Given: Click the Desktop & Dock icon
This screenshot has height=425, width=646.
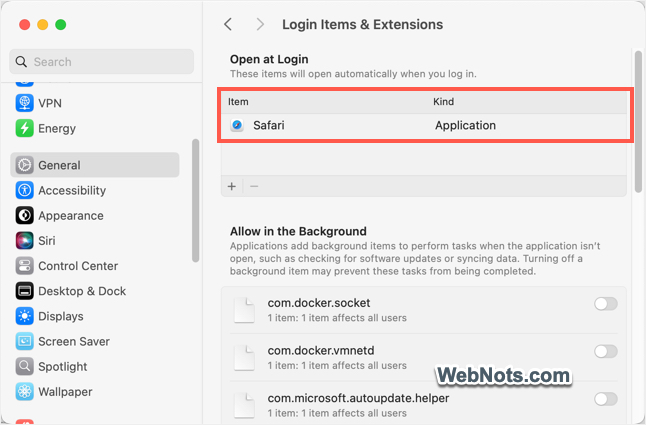Looking at the screenshot, I should [x=24, y=291].
